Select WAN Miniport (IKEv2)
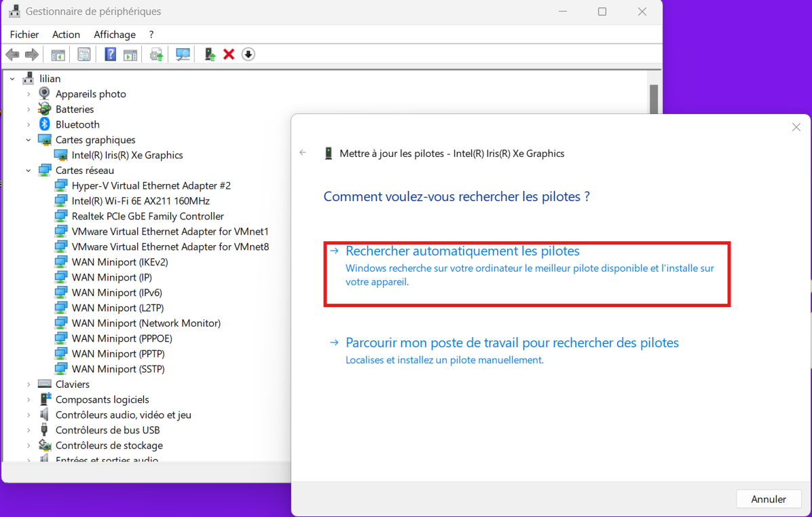The width and height of the screenshot is (812, 517). (x=120, y=262)
